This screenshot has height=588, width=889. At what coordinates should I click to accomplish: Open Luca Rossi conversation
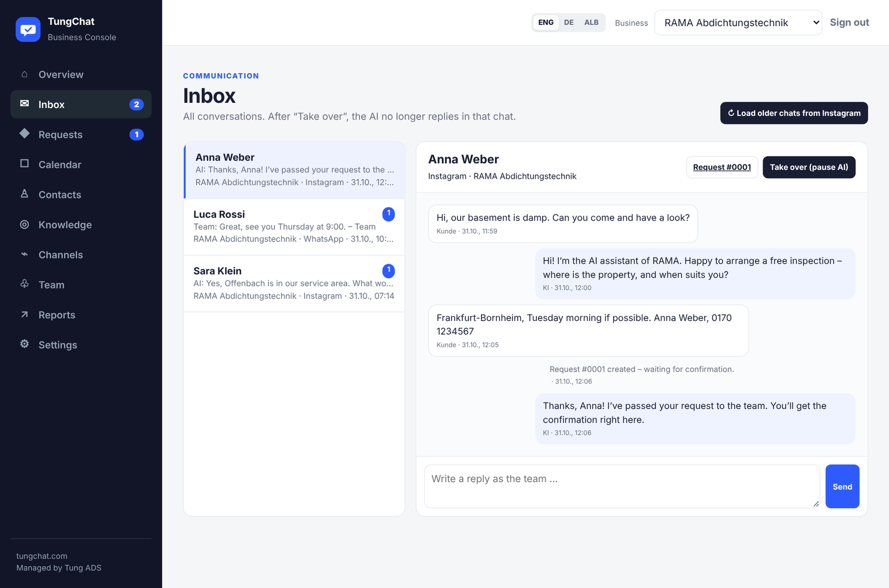click(x=294, y=227)
